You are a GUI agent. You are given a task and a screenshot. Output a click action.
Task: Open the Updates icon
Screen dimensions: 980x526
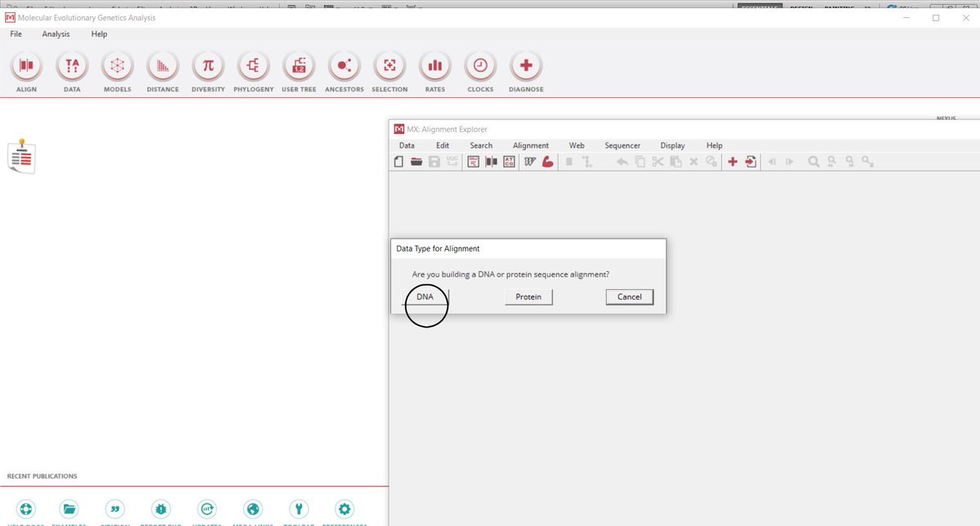[207, 509]
